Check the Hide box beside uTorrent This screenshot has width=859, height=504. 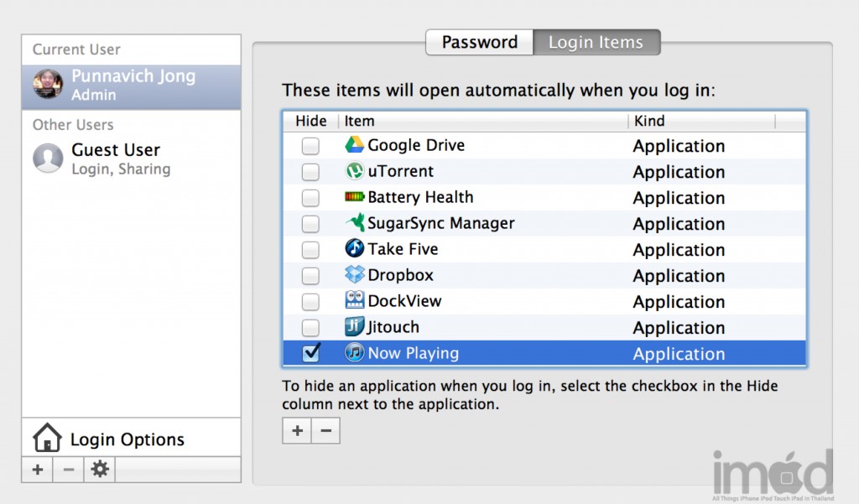click(310, 172)
